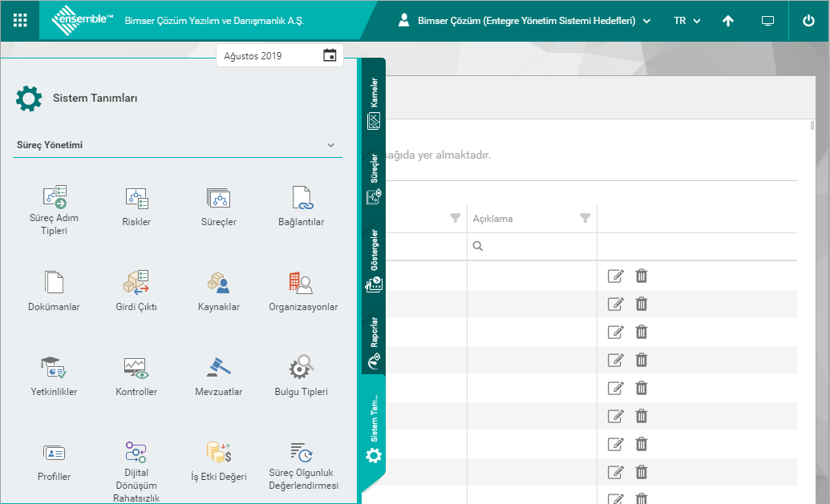Image resolution: width=830 pixels, height=504 pixels.
Task: Open the İş Etki Değeri icon
Action: click(x=218, y=453)
